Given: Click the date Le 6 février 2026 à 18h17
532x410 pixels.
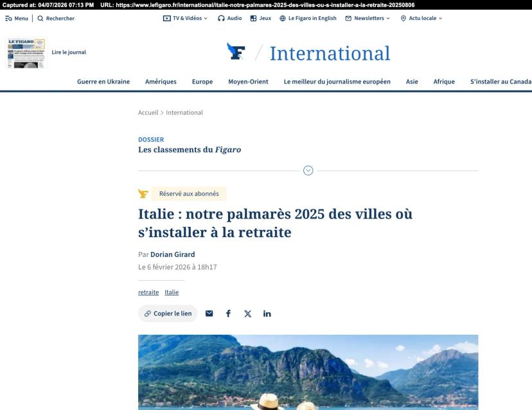Looking at the screenshot, I should (x=177, y=267).
